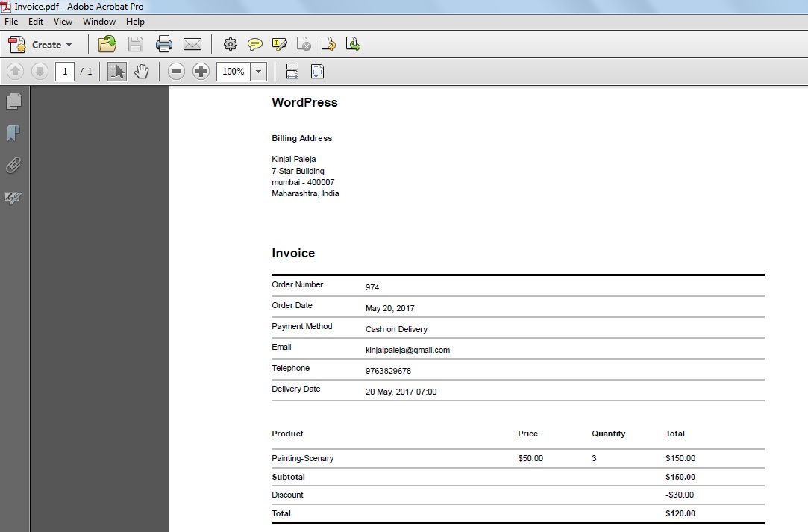The image size is (808, 532).
Task: Zoom in with plus button
Action: (201, 71)
